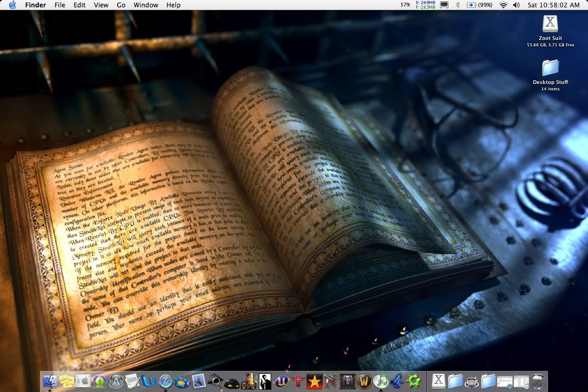The width and height of the screenshot is (588, 392).
Task: Click the blue frog Dock icon
Action: (x=397, y=381)
